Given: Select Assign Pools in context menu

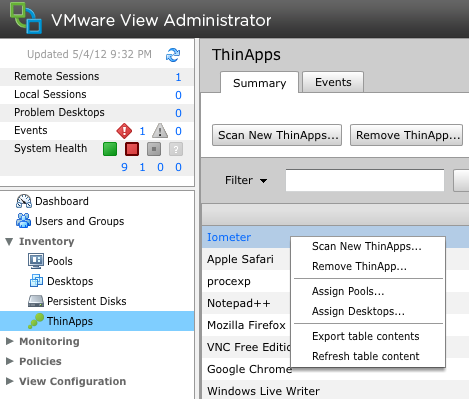Looking at the screenshot, I should click(x=348, y=291).
